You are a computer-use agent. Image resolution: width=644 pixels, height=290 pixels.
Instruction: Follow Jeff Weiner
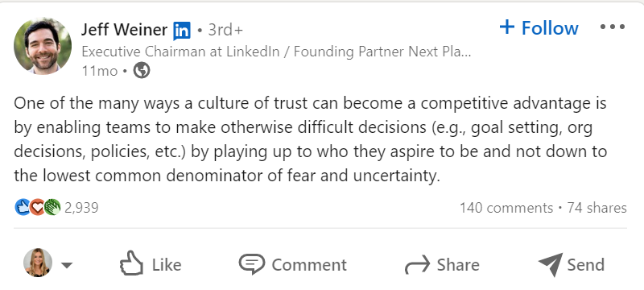pyautogui.click(x=539, y=28)
